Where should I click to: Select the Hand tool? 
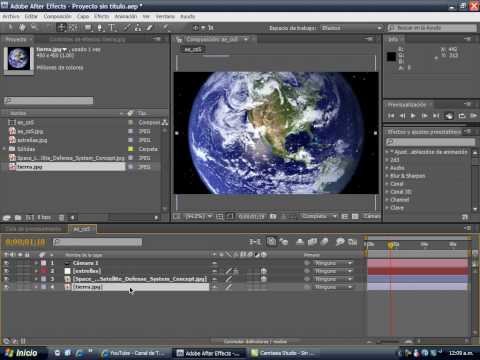pos(23,28)
